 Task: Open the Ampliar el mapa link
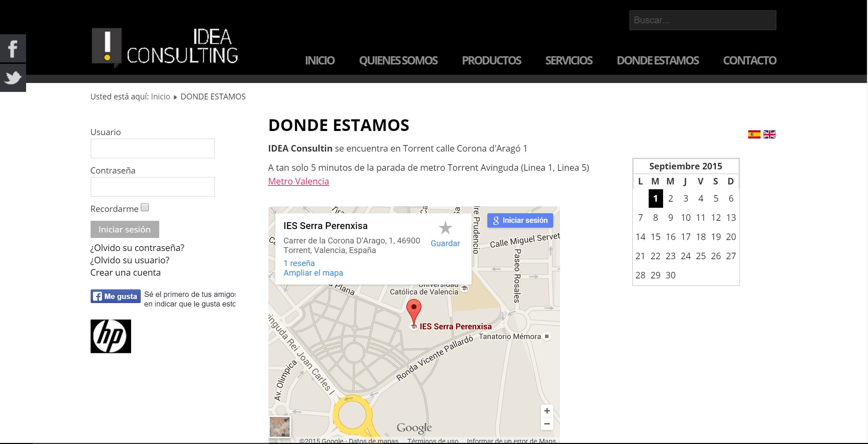pos(313,273)
